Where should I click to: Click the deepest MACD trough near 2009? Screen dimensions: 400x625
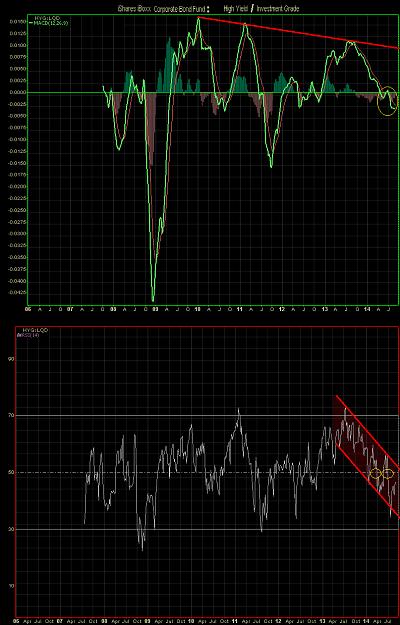pyautogui.click(x=153, y=300)
